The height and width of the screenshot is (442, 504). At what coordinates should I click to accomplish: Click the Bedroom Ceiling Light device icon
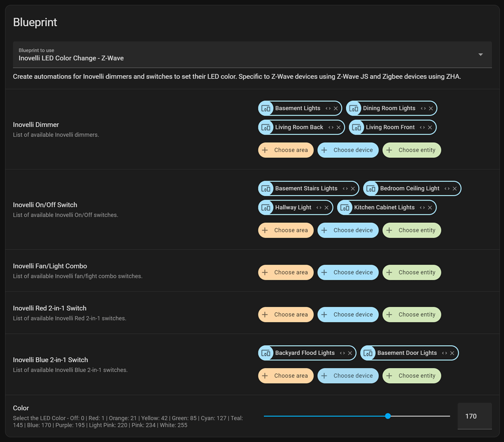pyautogui.click(x=371, y=189)
